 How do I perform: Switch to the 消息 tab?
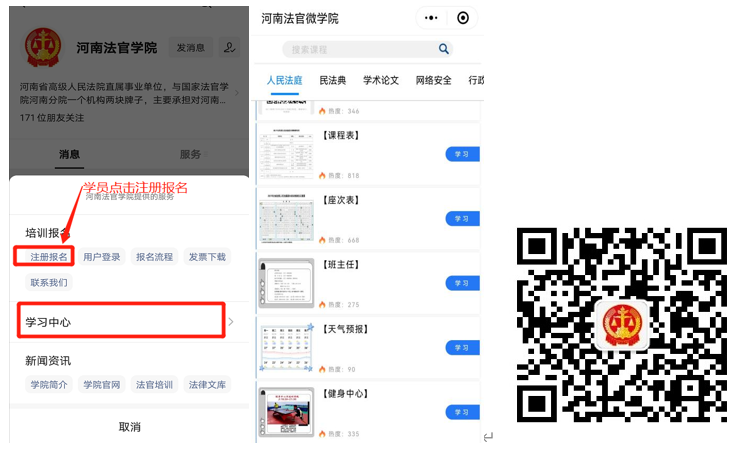click(x=69, y=154)
